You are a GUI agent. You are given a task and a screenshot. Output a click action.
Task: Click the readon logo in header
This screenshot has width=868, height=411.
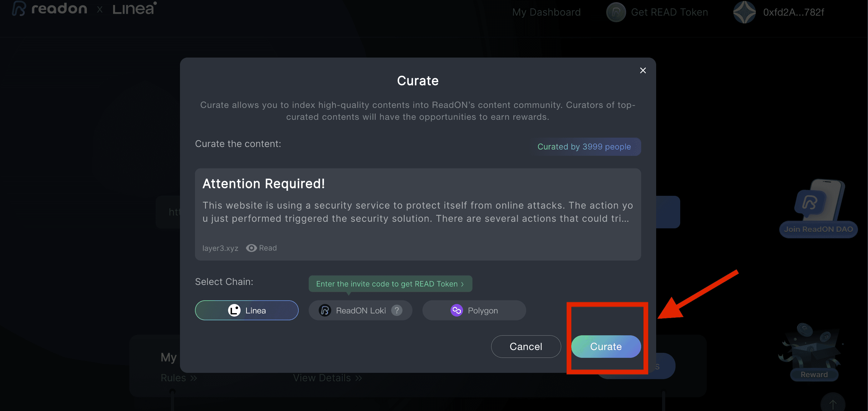50,8
